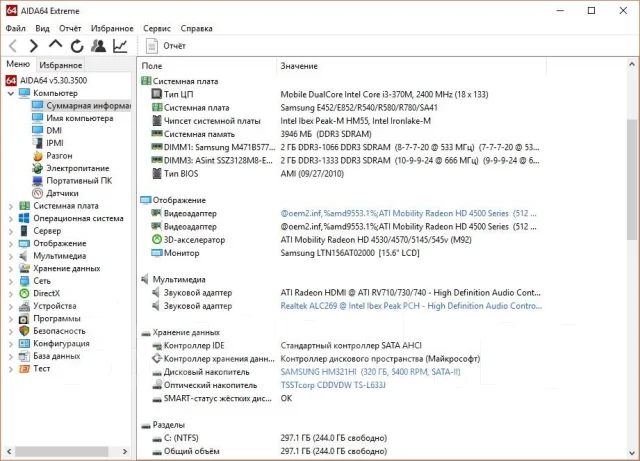The image size is (640, 461).
Task: Expand the Хранение данных tree node in sidebar
Action: 11,269
